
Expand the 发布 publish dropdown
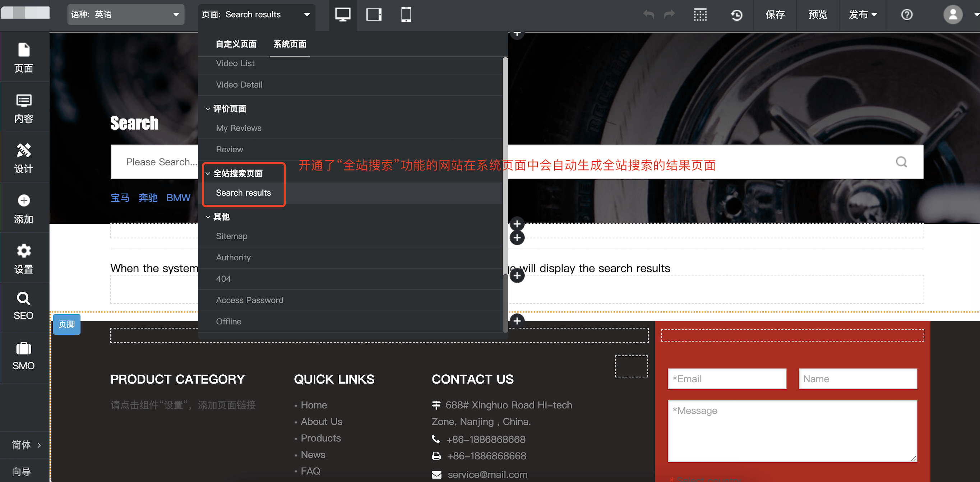pyautogui.click(x=863, y=14)
